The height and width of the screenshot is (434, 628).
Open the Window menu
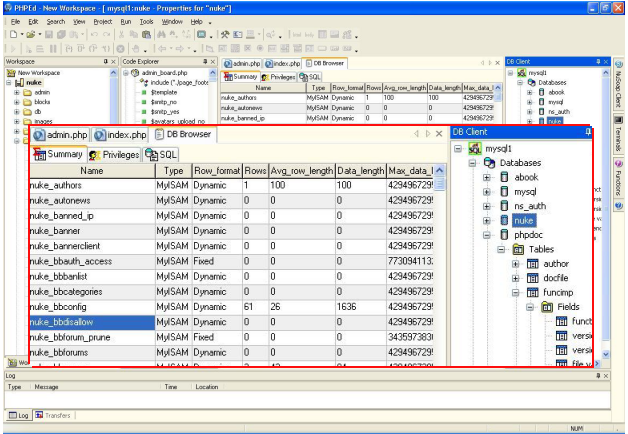[x=172, y=22]
